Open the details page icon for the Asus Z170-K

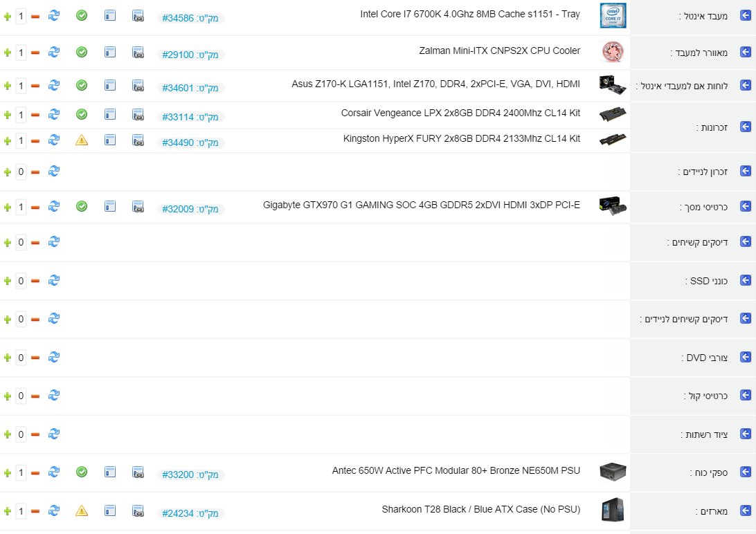pos(110,85)
